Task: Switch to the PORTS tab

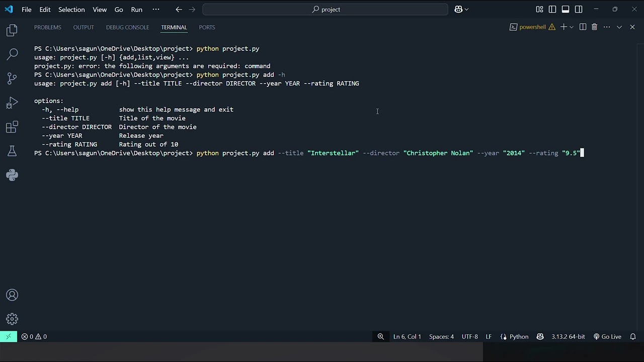Action: pos(207,27)
